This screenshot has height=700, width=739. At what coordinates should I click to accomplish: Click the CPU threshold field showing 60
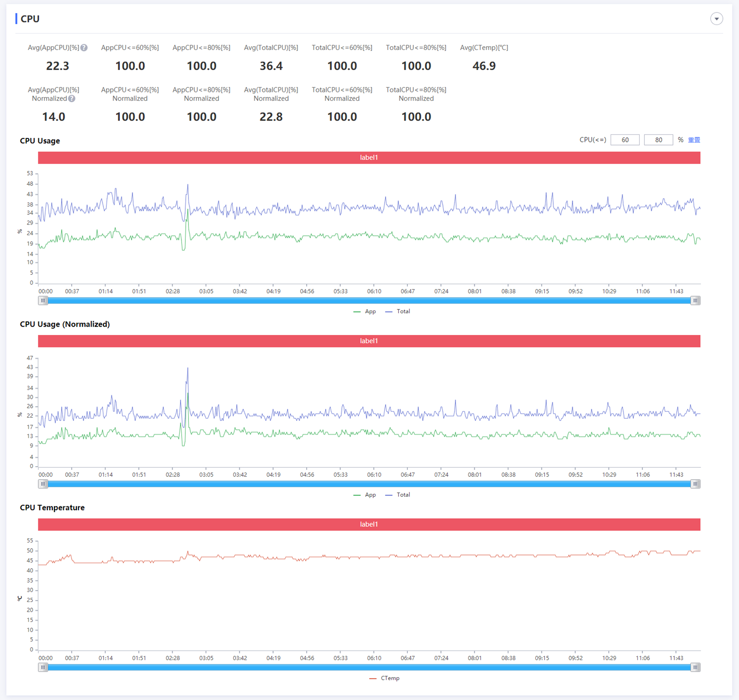pos(624,140)
